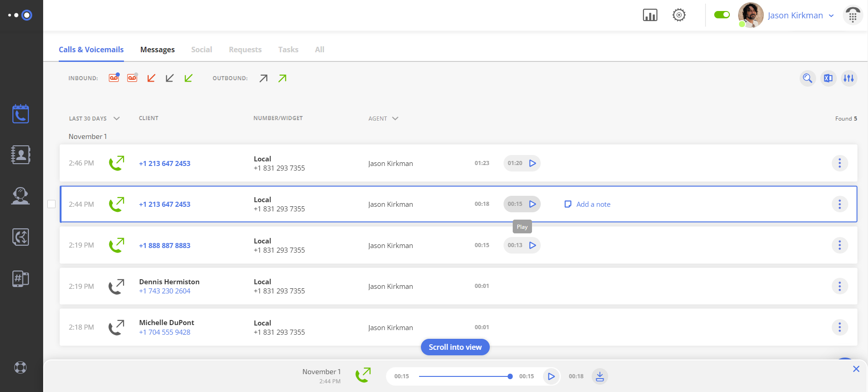
Task: Click the November 1 date group header
Action: (x=88, y=137)
